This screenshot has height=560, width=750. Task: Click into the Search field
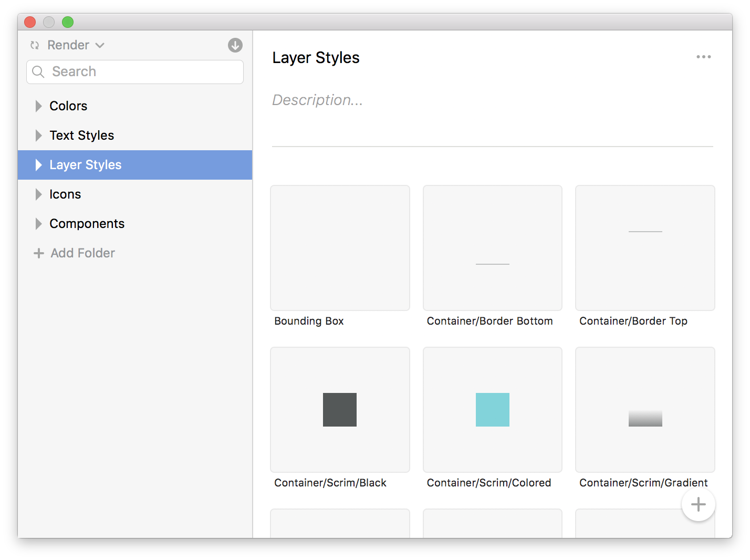(x=135, y=72)
